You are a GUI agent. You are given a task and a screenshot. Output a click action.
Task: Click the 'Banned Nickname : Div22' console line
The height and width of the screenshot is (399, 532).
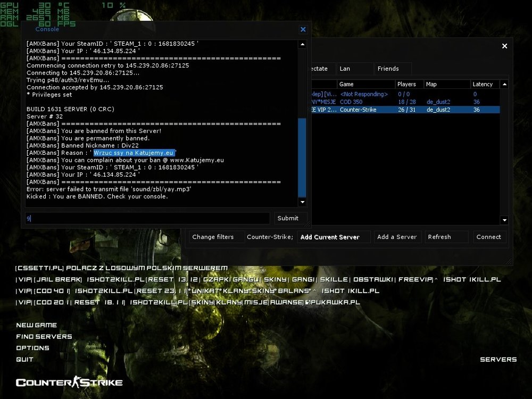coord(82,146)
